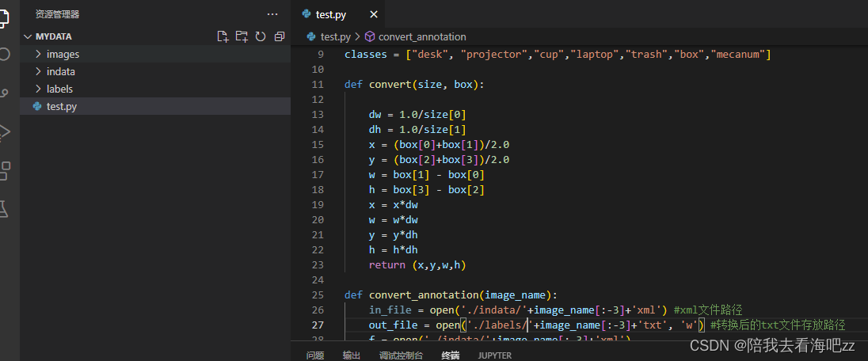This screenshot has height=361, width=868.
Task: Open the Explorer activity bar icon
Action: (4, 17)
